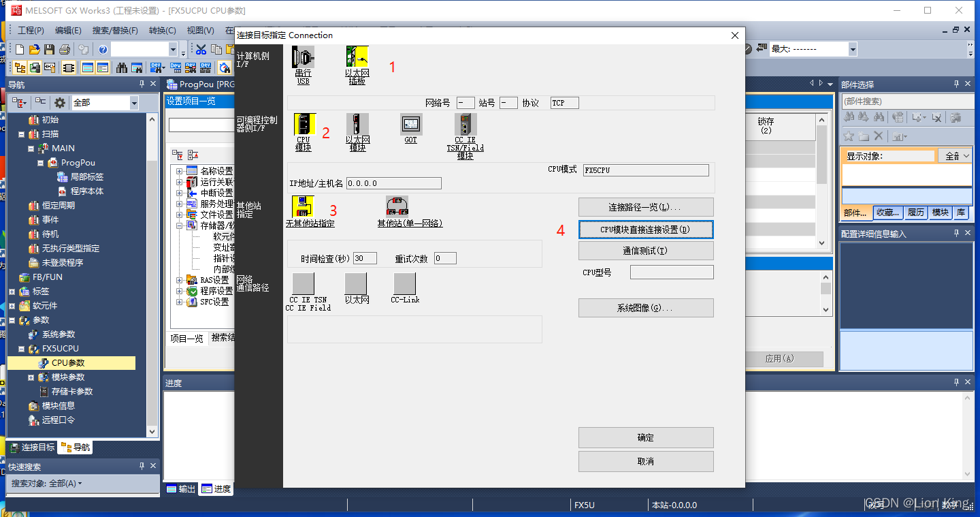Viewport: 980px width, 517px height.
Task: Switch to the 收藏 tab in parts panel
Action: pos(888,213)
